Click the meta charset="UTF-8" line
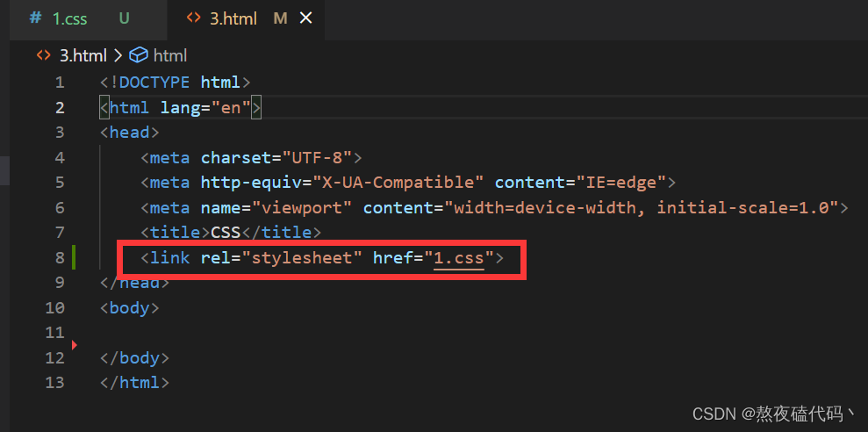The width and height of the screenshot is (868, 432). pos(251,158)
